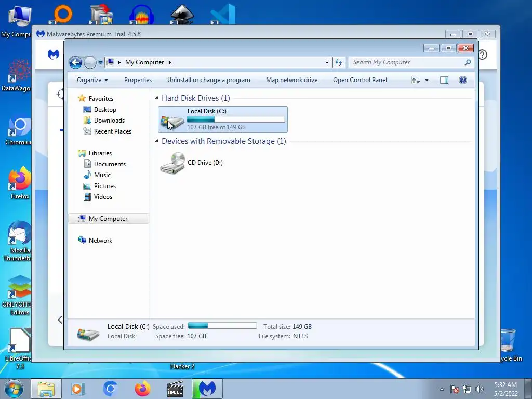The height and width of the screenshot is (399, 532).
Task: Open Explorer help icon
Action: pyautogui.click(x=462, y=80)
